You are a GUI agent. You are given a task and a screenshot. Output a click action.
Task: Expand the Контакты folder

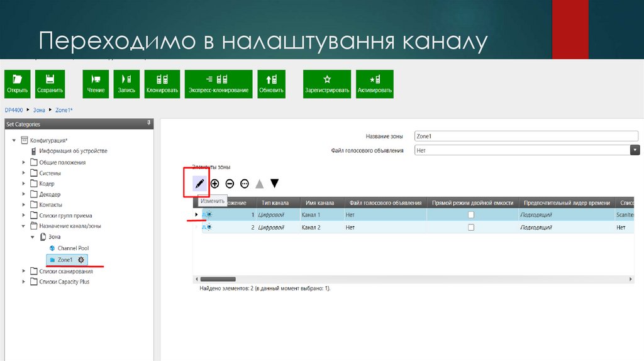pyautogui.click(x=23, y=204)
